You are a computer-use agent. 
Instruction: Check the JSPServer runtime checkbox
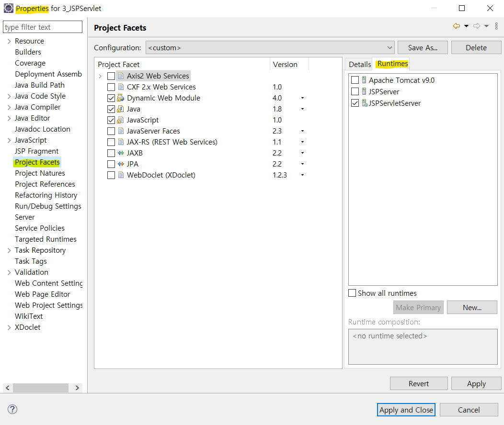pos(355,91)
